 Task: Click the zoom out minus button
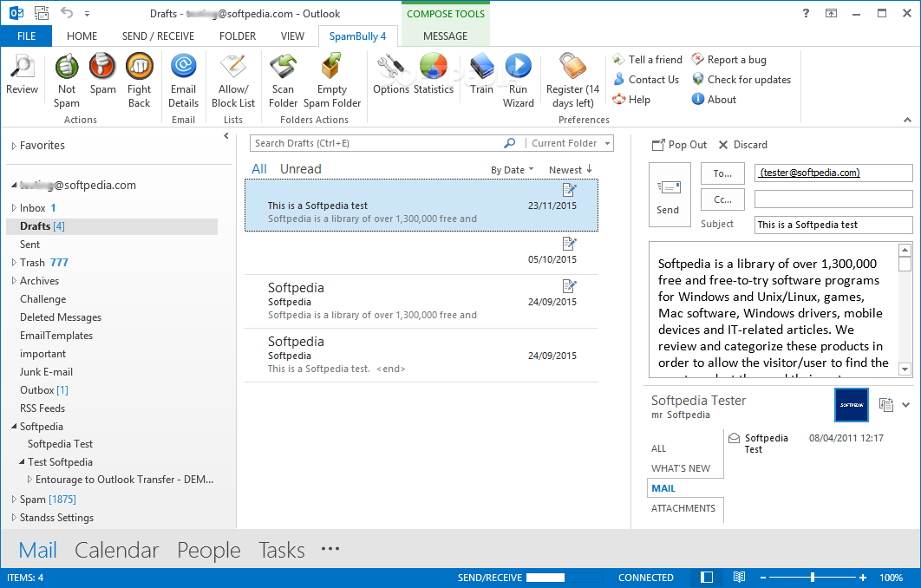point(763,578)
